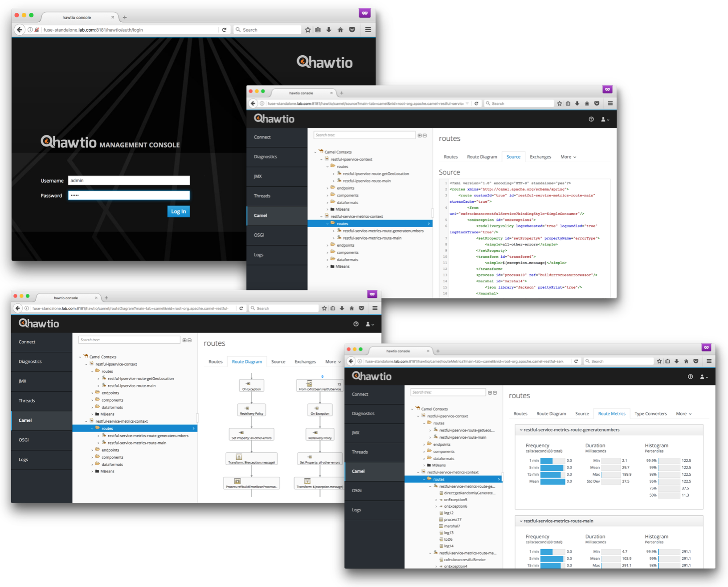This screenshot has height=587, width=728.
Task: Click reload icon in login window address bar
Action: coord(224,30)
